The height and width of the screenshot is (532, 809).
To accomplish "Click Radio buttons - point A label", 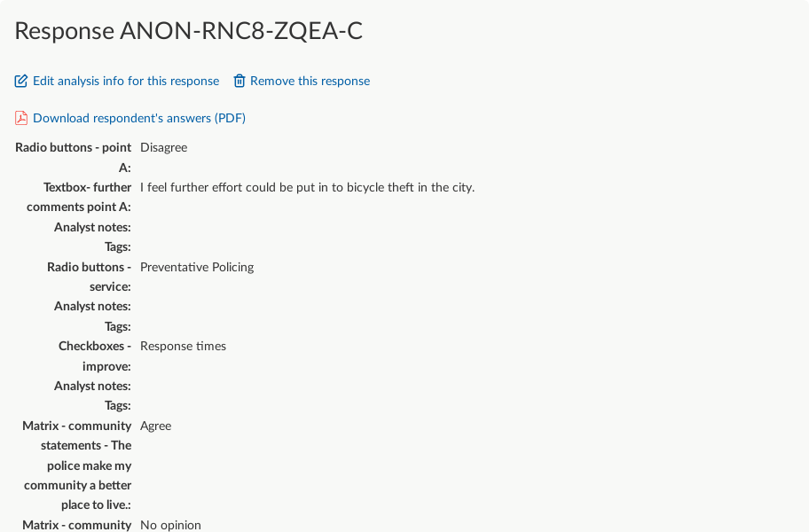I will tap(74, 157).
